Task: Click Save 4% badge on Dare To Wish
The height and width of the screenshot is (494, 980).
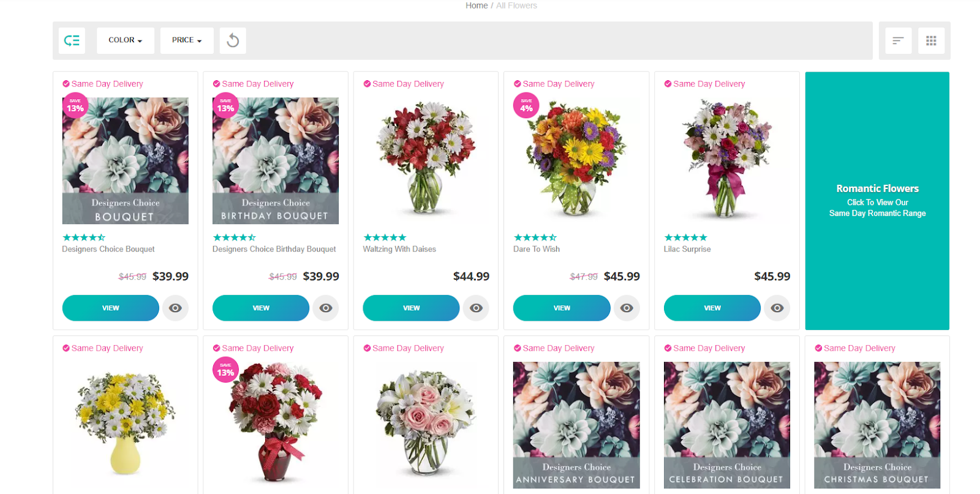Action: [526, 106]
